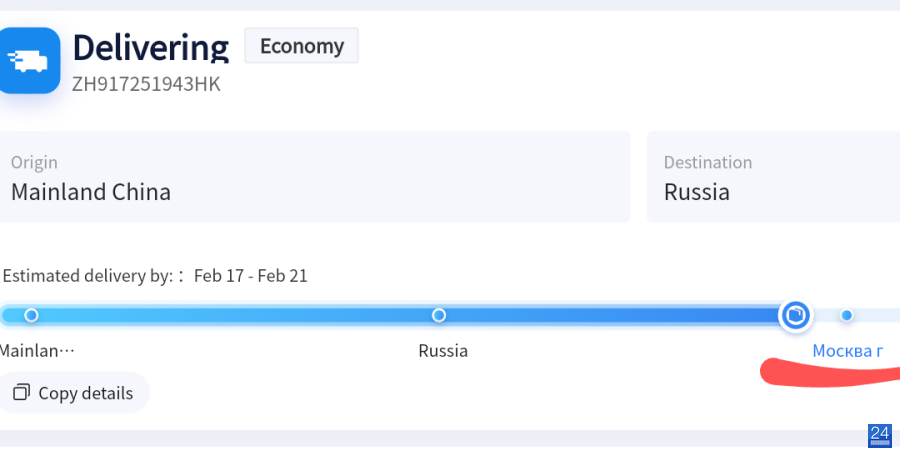Click the Russia destination text
The width and height of the screenshot is (900, 456).
[697, 192]
